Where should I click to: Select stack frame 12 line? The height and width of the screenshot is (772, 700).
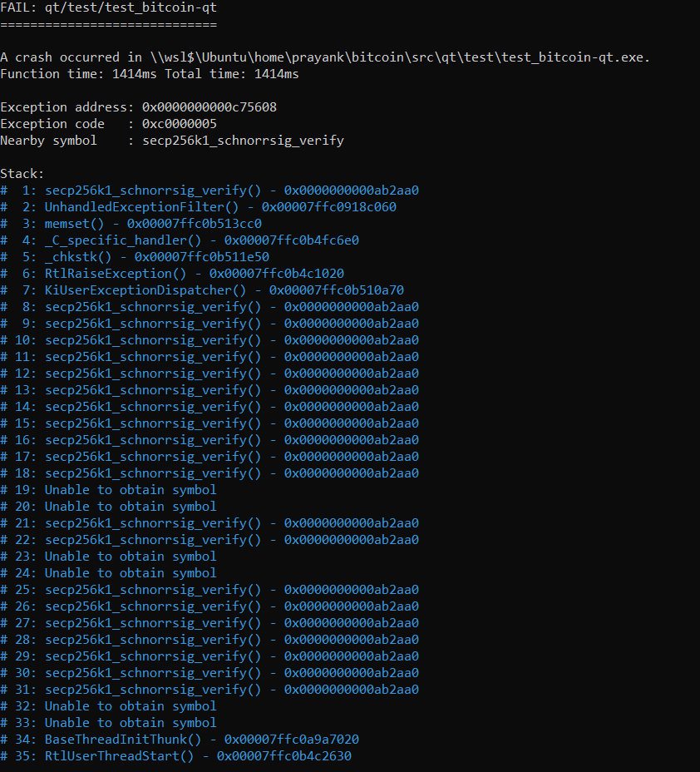pyautogui.click(x=210, y=374)
